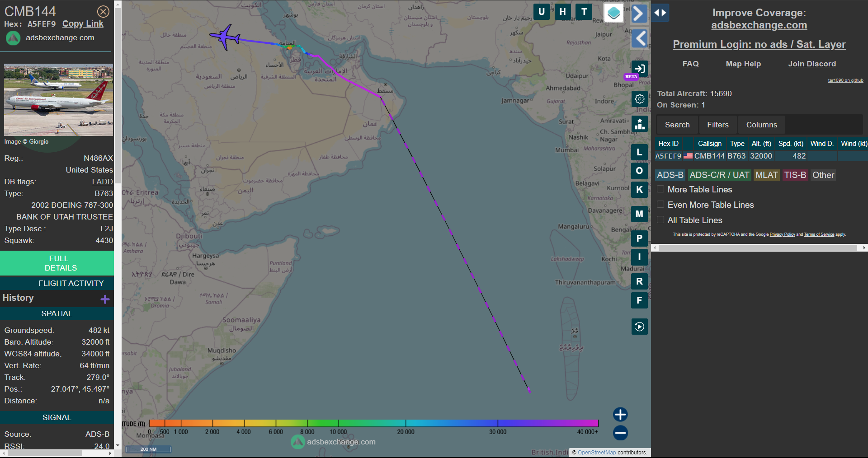The width and height of the screenshot is (868, 458).
Task: Click the aircraft table horizontal scrollbar
Action: (x=758, y=248)
